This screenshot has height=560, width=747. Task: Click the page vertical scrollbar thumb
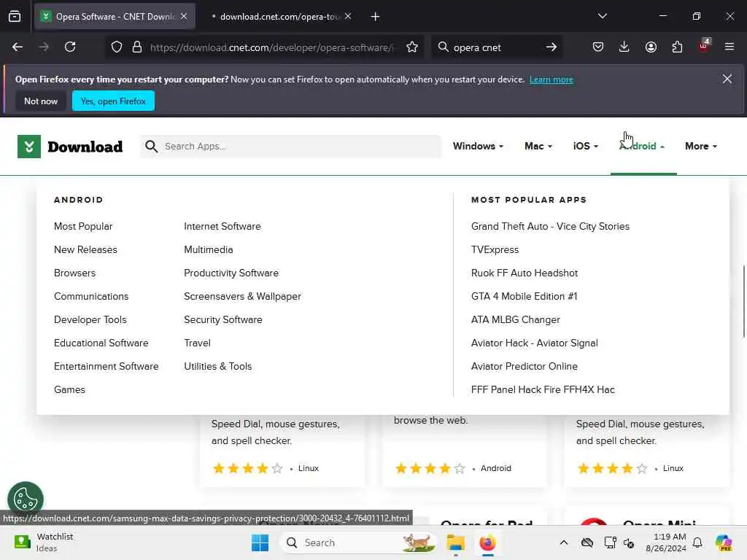(743, 301)
